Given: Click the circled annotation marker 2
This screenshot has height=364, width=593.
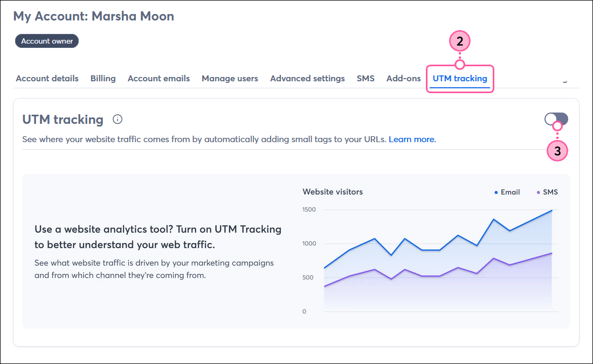Looking at the screenshot, I should (x=459, y=41).
